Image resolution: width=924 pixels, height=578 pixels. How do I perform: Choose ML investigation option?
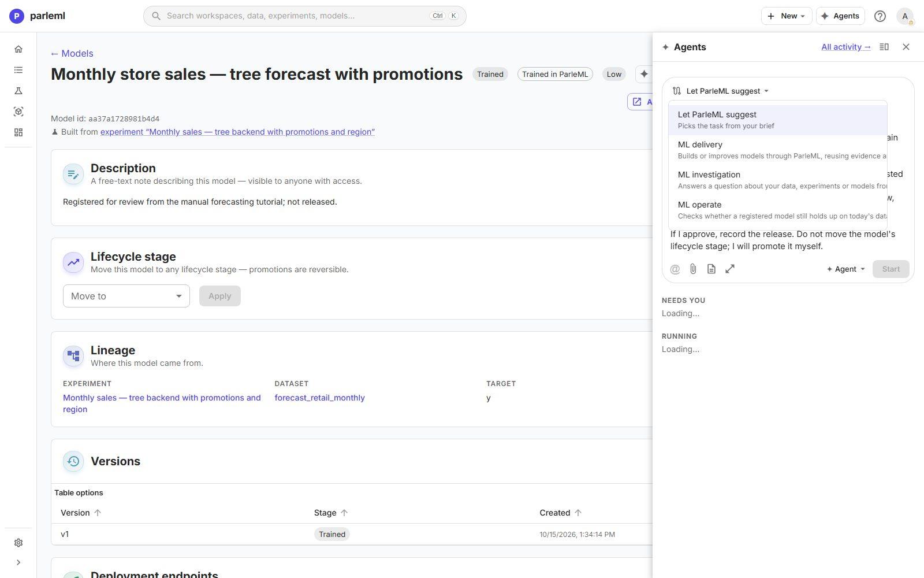[778, 180]
